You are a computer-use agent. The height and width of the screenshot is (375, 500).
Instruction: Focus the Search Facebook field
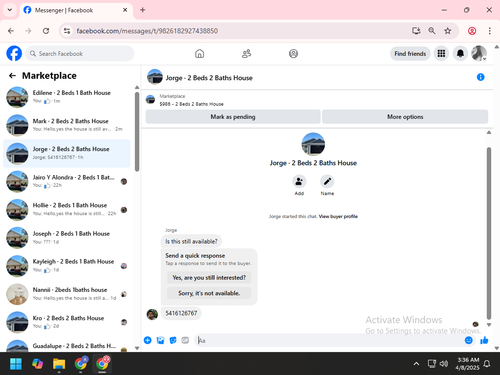(x=80, y=54)
